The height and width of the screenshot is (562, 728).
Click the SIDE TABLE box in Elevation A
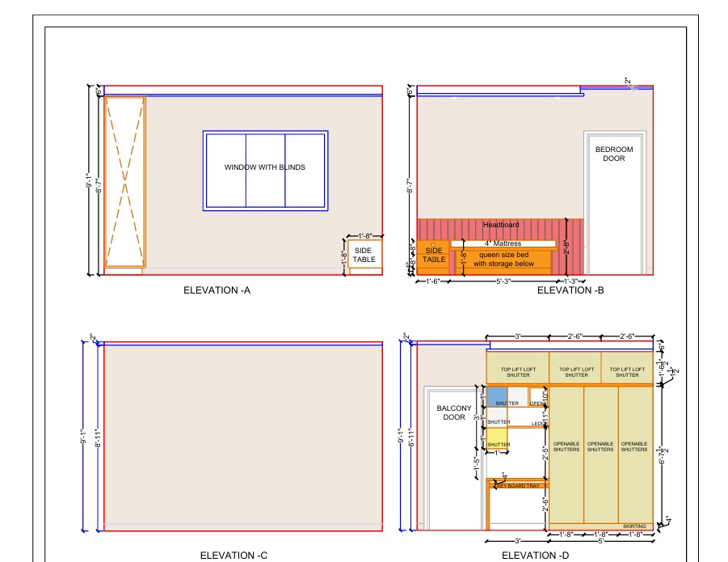[x=364, y=256]
